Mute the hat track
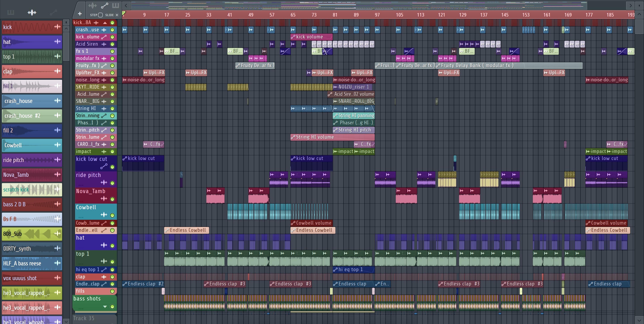The width and height of the screenshot is (644, 324). [x=112, y=246]
